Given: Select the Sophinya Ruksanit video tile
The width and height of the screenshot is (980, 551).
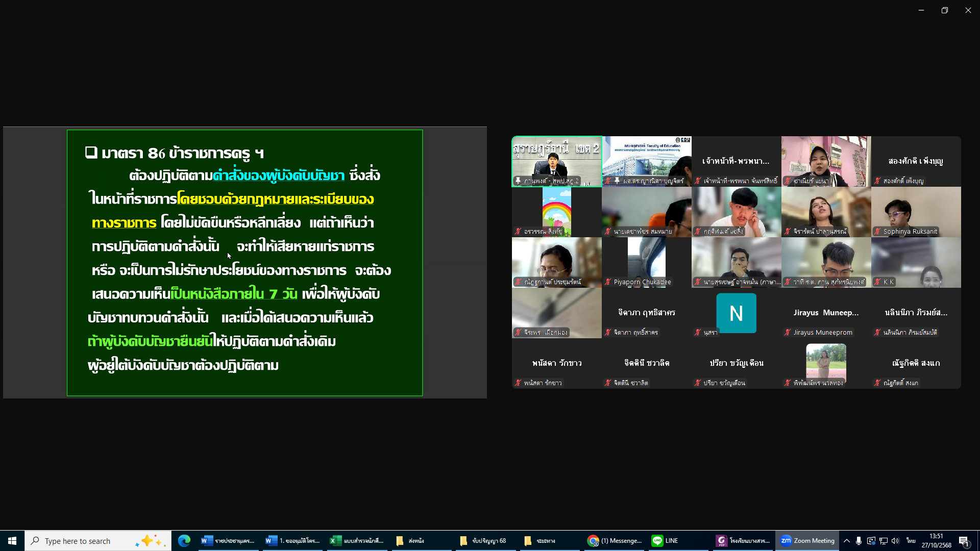Looking at the screenshot, I should [x=916, y=212].
